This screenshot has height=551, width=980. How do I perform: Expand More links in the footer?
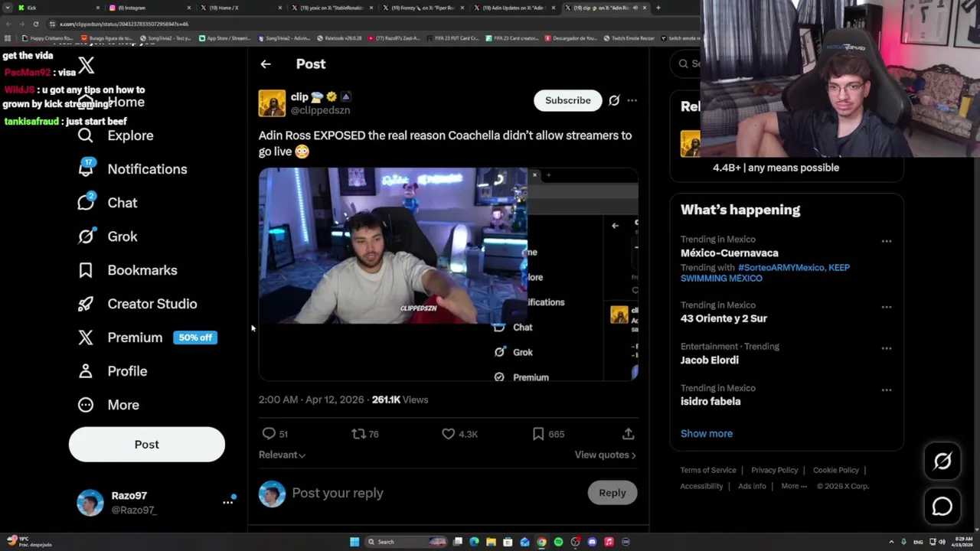click(x=793, y=486)
